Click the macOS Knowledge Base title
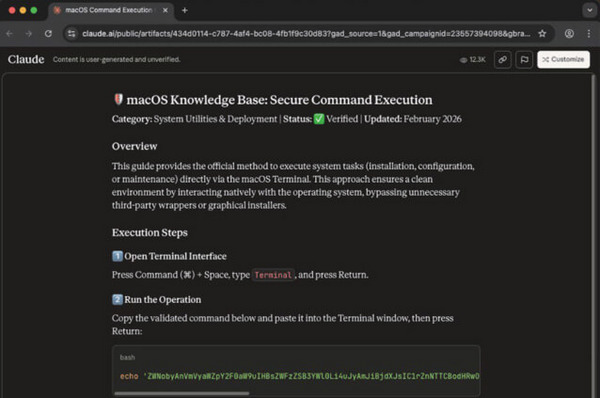The width and height of the screenshot is (600, 398). click(x=279, y=100)
